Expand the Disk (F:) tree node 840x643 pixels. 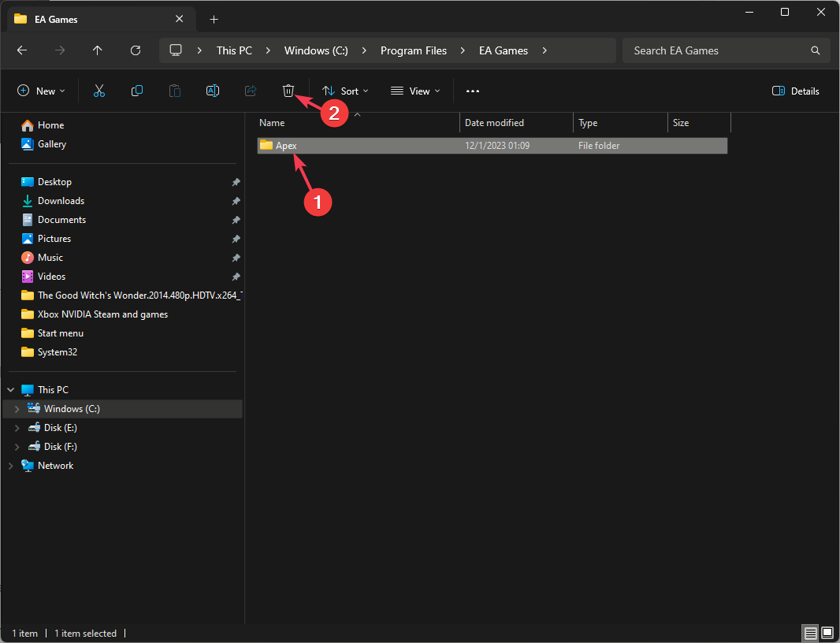(17, 447)
